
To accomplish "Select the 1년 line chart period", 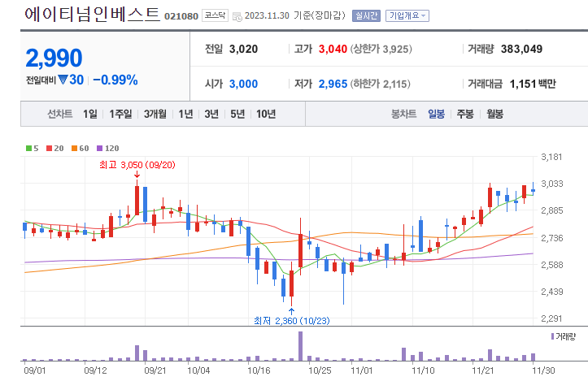I will point(185,114).
